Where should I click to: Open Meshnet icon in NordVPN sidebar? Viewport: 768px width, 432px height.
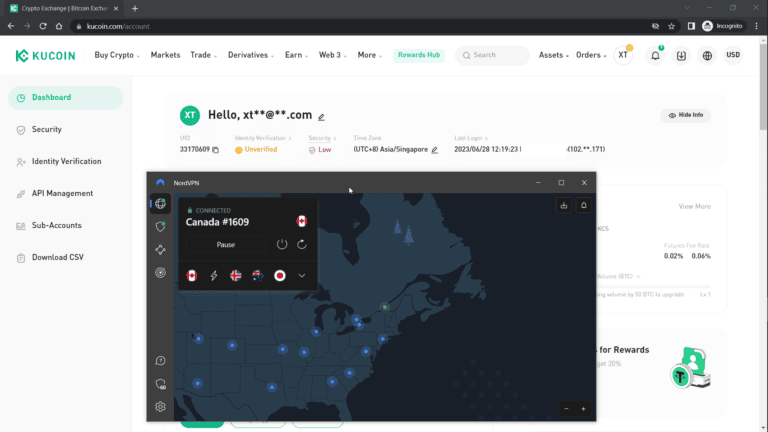pyautogui.click(x=160, y=250)
